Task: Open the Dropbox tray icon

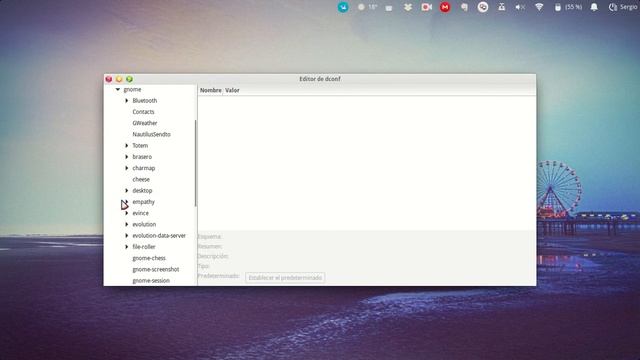Action: pos(407,7)
